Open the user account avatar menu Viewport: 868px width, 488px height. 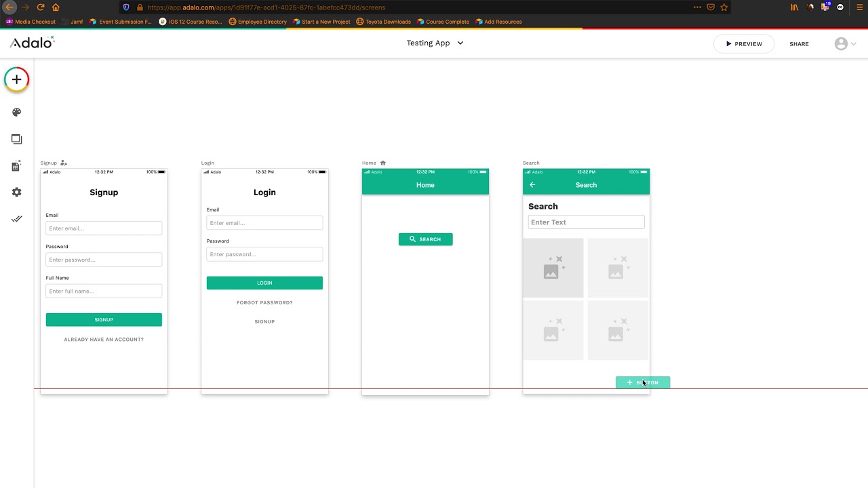click(x=845, y=43)
